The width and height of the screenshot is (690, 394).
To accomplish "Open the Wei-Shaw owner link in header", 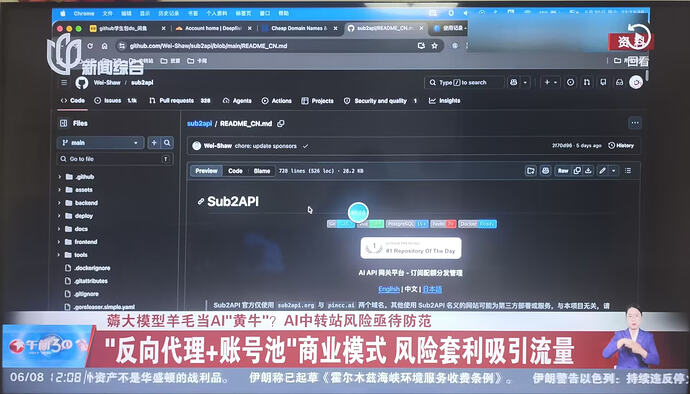I will [107, 83].
